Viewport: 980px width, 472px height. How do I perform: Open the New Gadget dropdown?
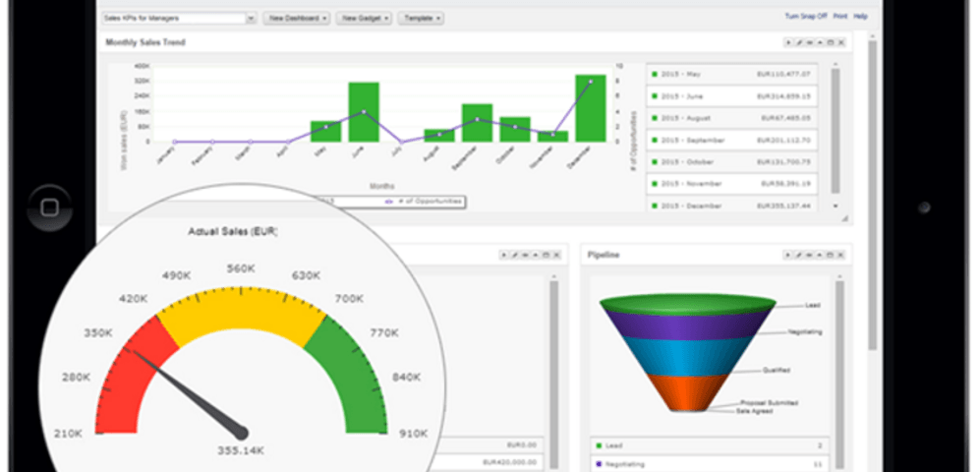click(x=364, y=18)
